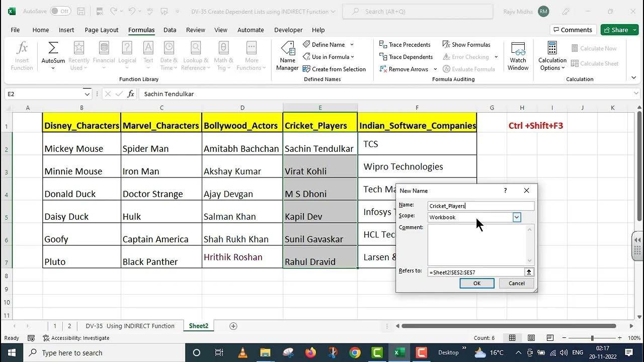This screenshot has height=362, width=644.
Task: Click the collapse dialog icon beside Refers to
Action: coord(529,272)
